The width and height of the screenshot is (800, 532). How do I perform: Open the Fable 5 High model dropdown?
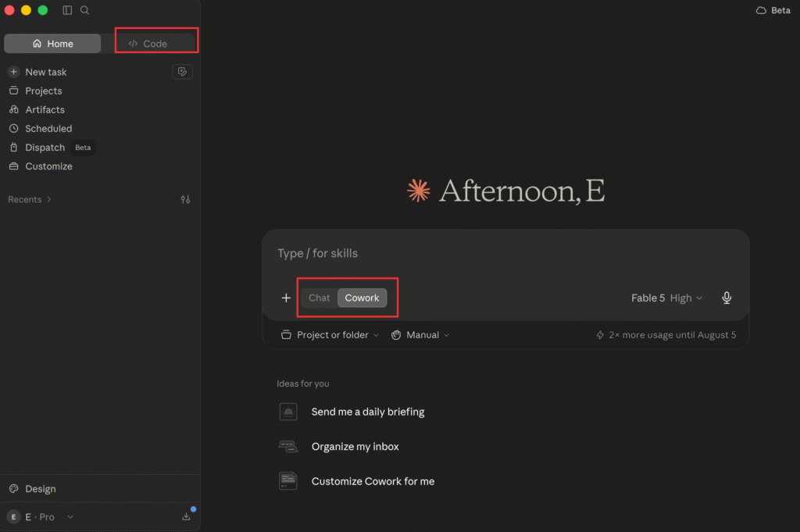click(666, 298)
